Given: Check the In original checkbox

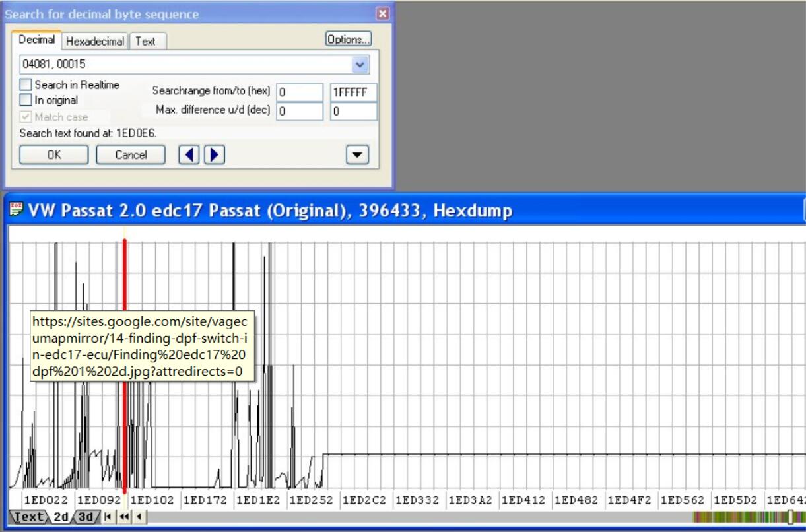Looking at the screenshot, I should click(x=25, y=100).
